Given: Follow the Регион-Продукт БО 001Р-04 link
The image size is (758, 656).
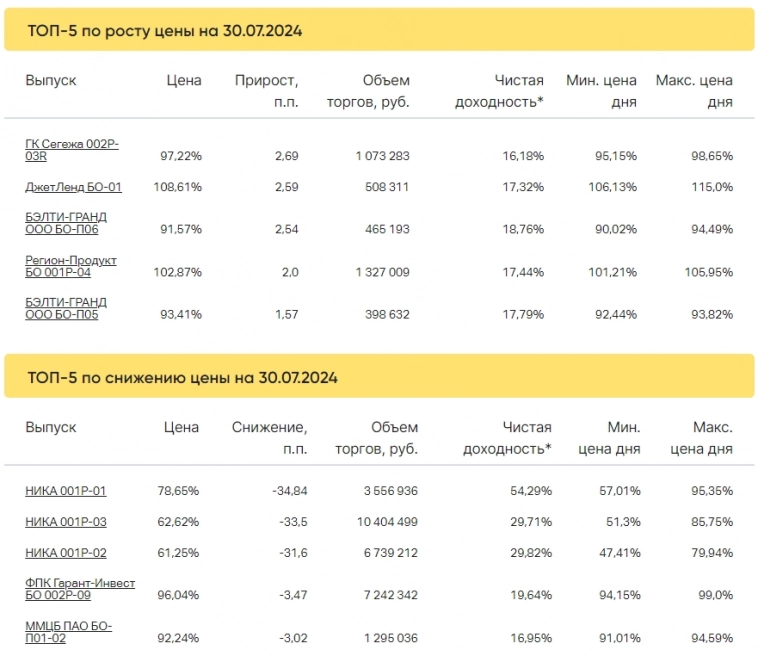Looking at the screenshot, I should click(70, 266).
